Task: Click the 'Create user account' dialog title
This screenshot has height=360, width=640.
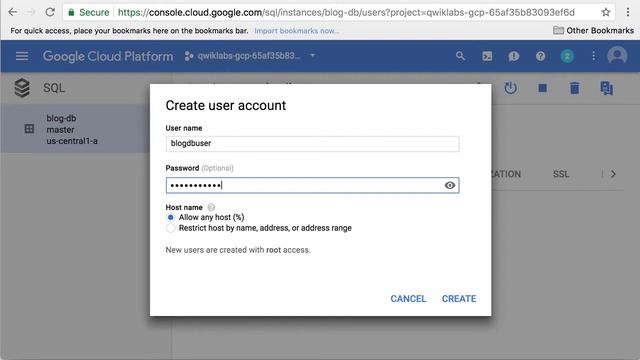Action: pyautogui.click(x=226, y=106)
